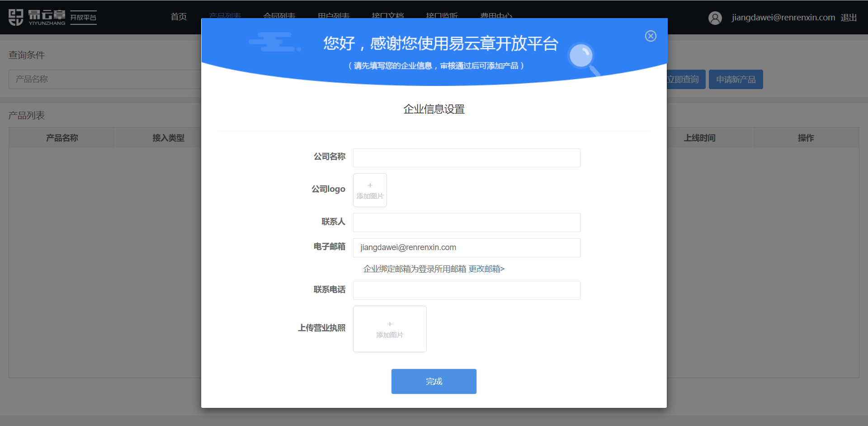The image size is (868, 426).
Task: Click the 联系人 input field
Action: point(467,222)
